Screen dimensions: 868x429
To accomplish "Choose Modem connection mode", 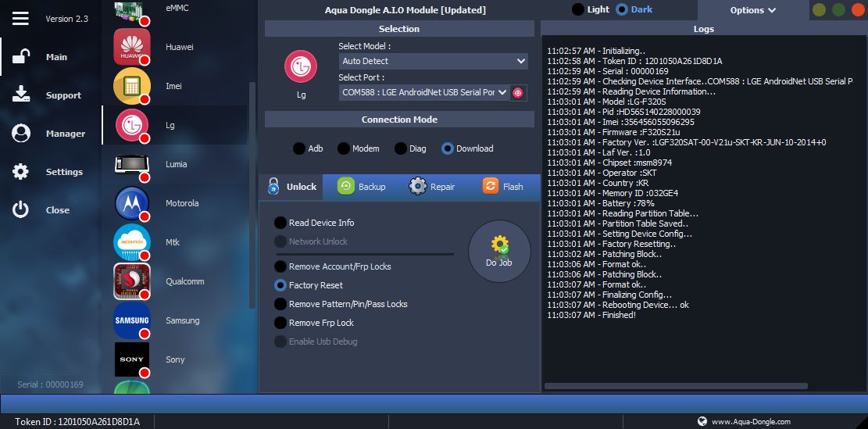I will [x=344, y=148].
